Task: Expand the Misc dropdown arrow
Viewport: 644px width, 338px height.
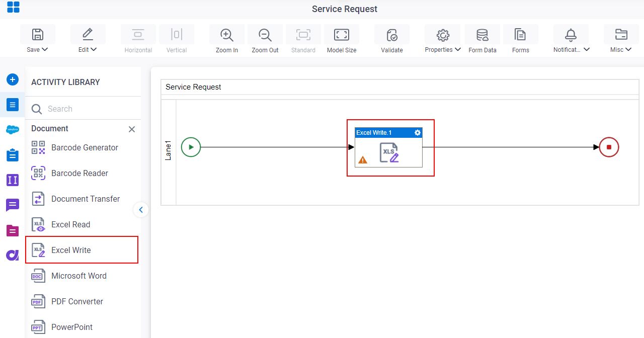Action: pyautogui.click(x=628, y=50)
